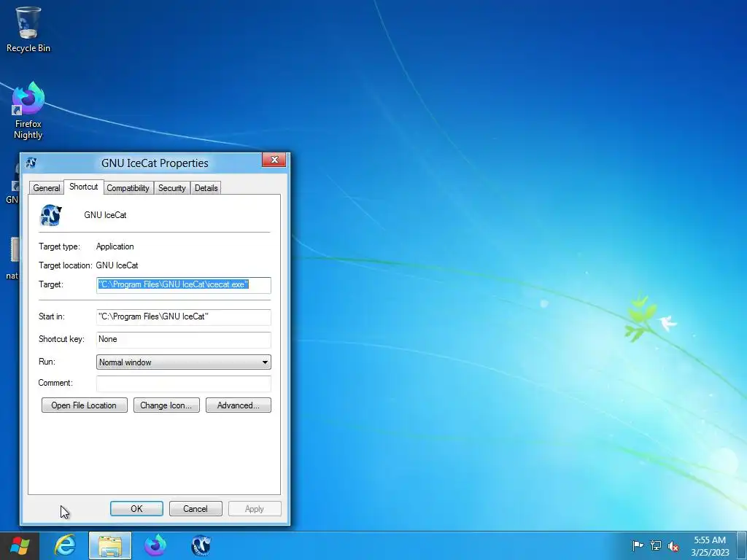The height and width of the screenshot is (560, 747).
Task: Switch to the Compatibility tab
Action: click(x=128, y=188)
